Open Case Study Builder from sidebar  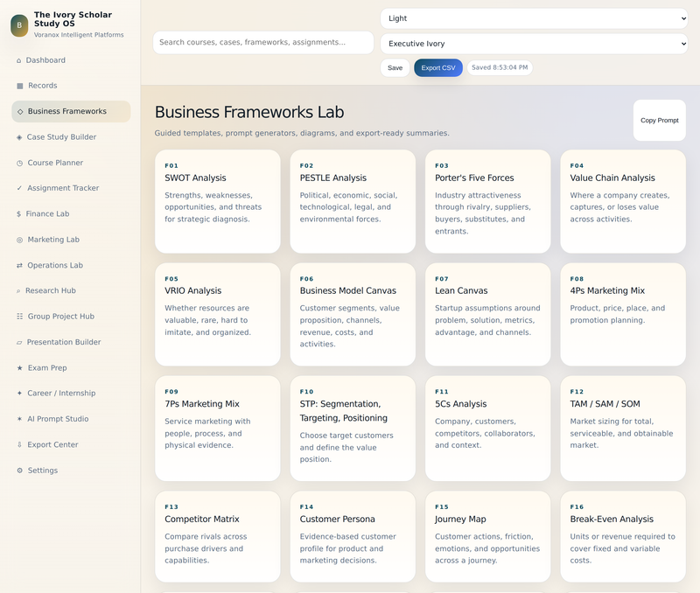pyautogui.click(x=71, y=137)
